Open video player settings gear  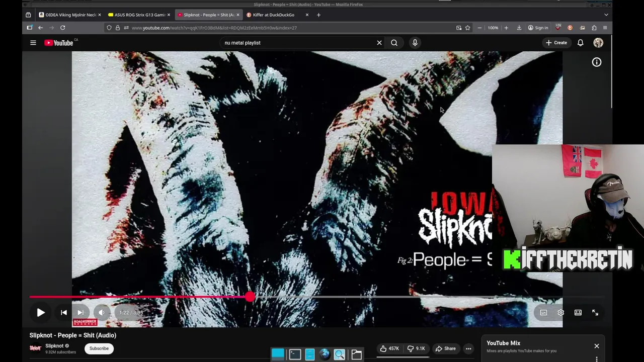(560, 313)
